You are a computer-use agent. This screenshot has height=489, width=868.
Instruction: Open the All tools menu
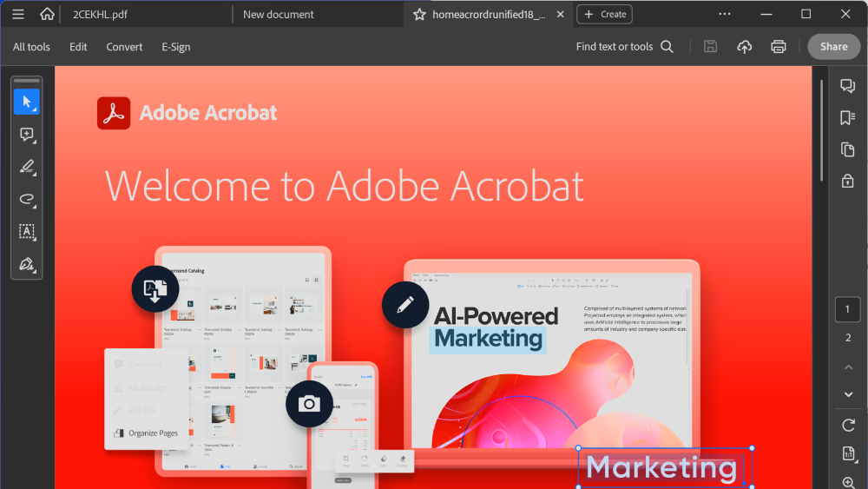coord(31,47)
